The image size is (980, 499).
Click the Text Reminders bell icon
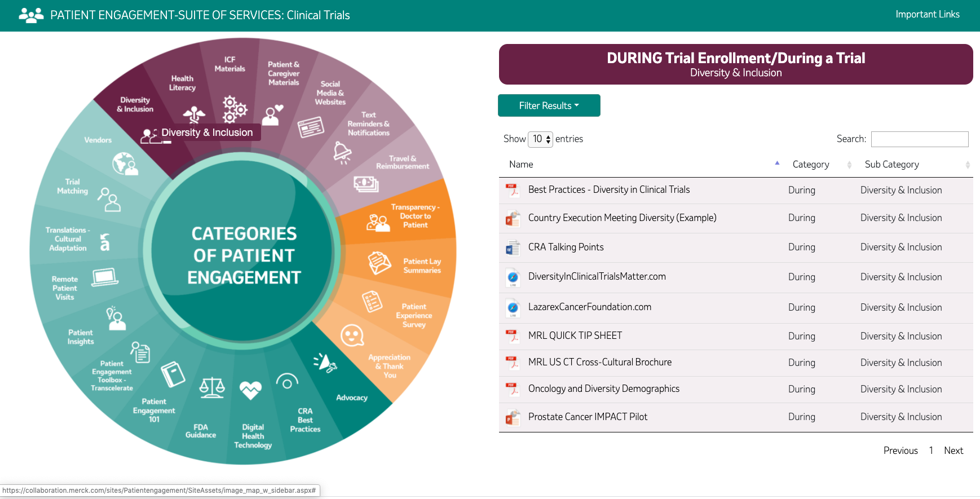pyautogui.click(x=342, y=152)
